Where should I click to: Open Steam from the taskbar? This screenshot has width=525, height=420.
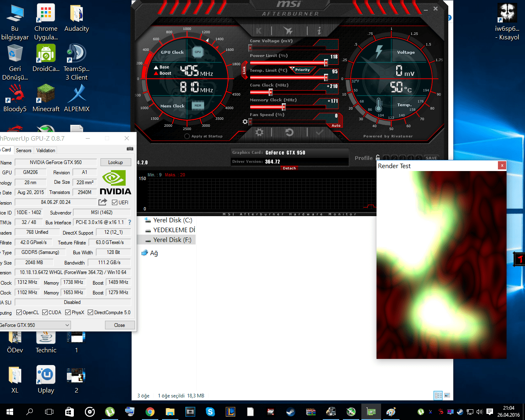point(291,412)
